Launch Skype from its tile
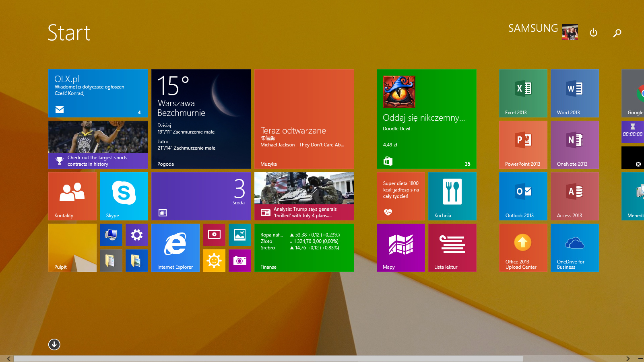The height and width of the screenshot is (362, 644). pyautogui.click(x=124, y=196)
